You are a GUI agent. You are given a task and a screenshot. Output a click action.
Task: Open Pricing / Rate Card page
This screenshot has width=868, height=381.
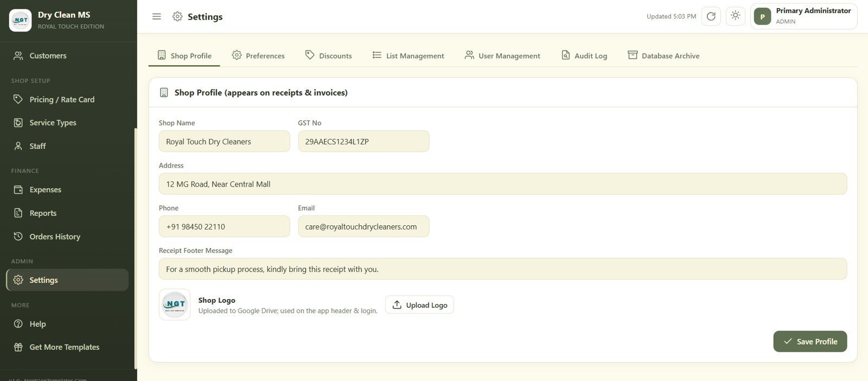(67, 99)
